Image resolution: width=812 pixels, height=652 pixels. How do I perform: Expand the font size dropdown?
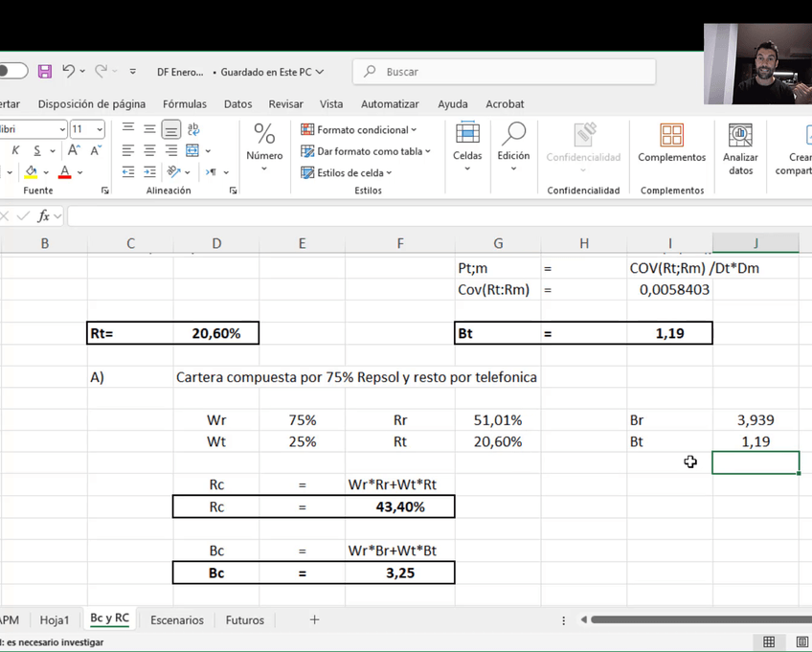[101, 129]
